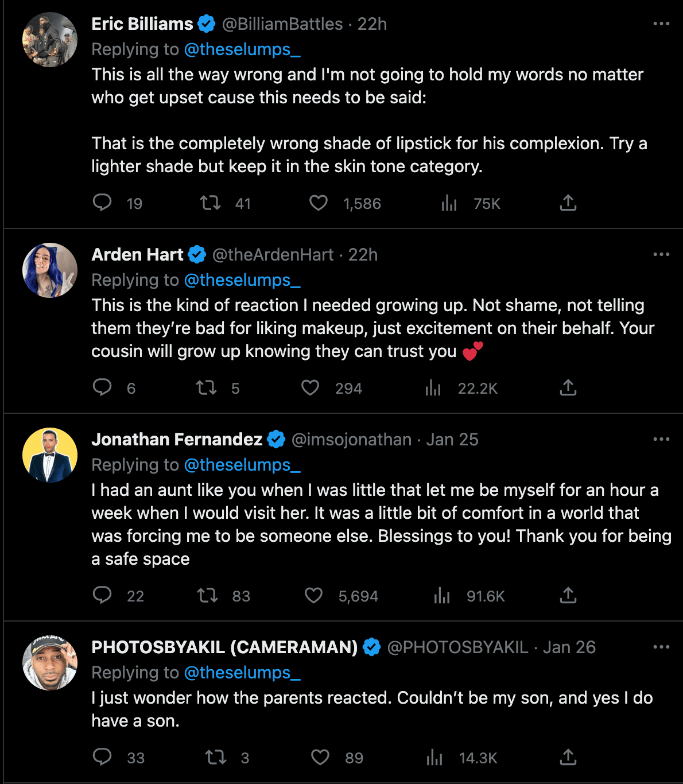This screenshot has width=683, height=784.
Task: Open more options on Eric Billiams' tweet
Action: [x=661, y=24]
